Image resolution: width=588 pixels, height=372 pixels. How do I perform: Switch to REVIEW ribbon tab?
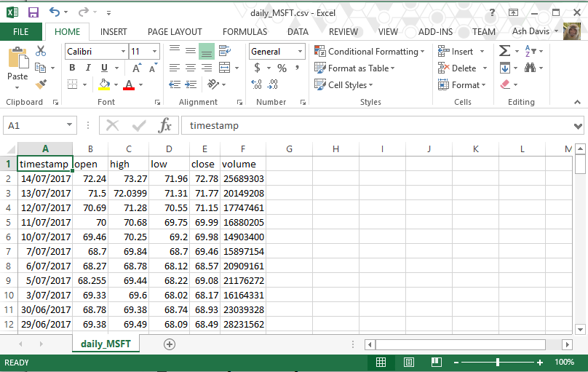(343, 32)
